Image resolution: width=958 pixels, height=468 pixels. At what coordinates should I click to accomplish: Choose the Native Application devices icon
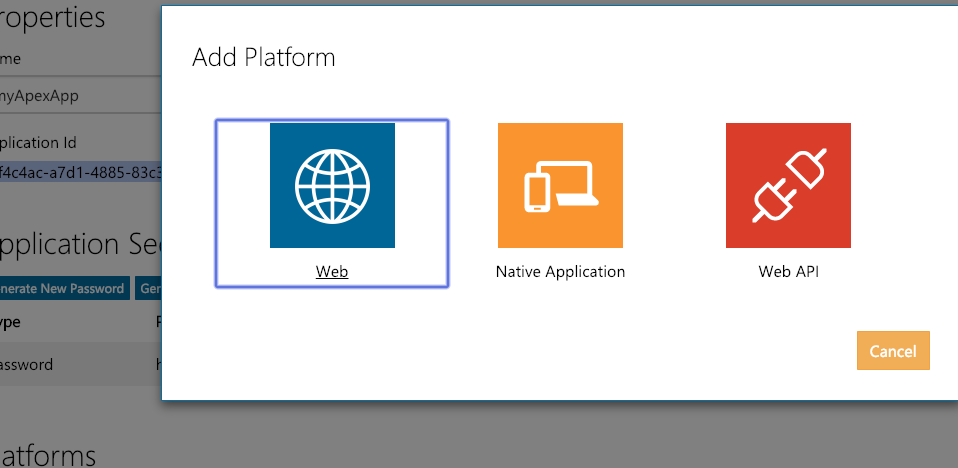coord(560,186)
